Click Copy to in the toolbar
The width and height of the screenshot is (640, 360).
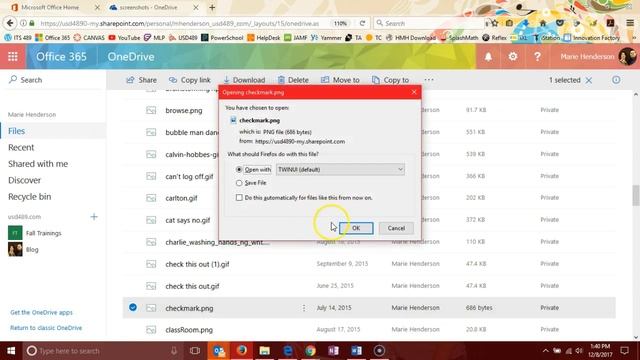[390, 80]
